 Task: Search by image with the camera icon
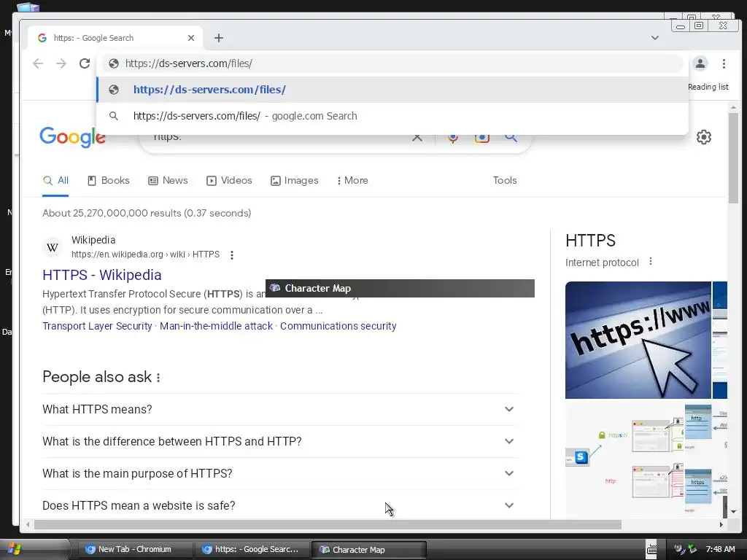pos(481,138)
